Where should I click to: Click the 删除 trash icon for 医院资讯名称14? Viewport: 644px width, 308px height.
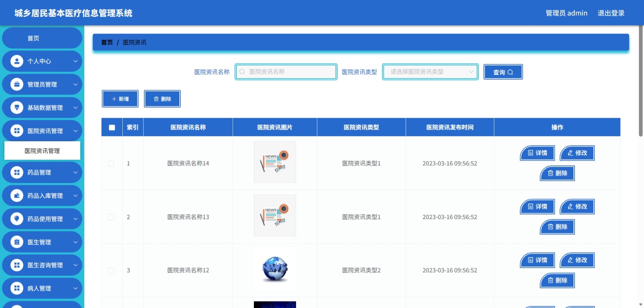pyautogui.click(x=550, y=173)
